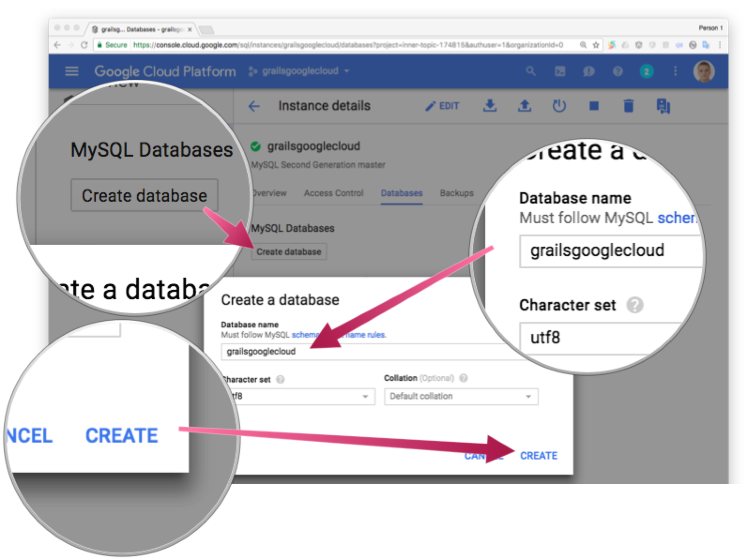The image size is (747, 560).
Task: Click CREATE in the Create a database dialog
Action: pos(539,456)
